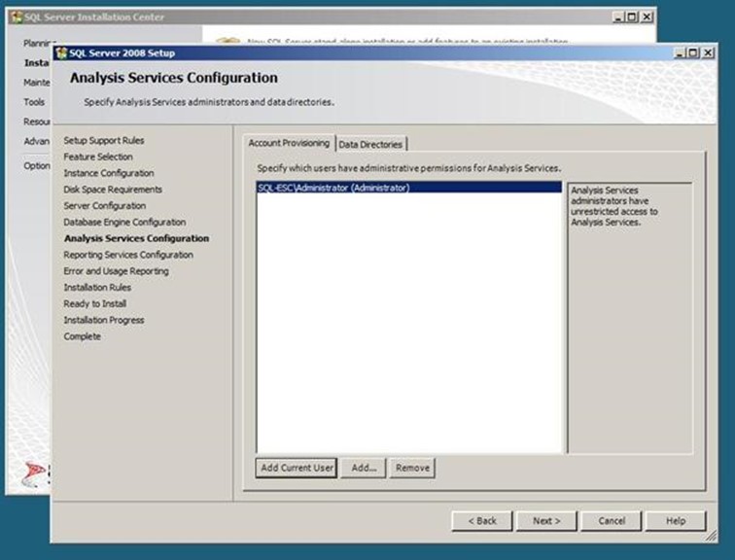Click the Add Current User button

[x=297, y=469]
